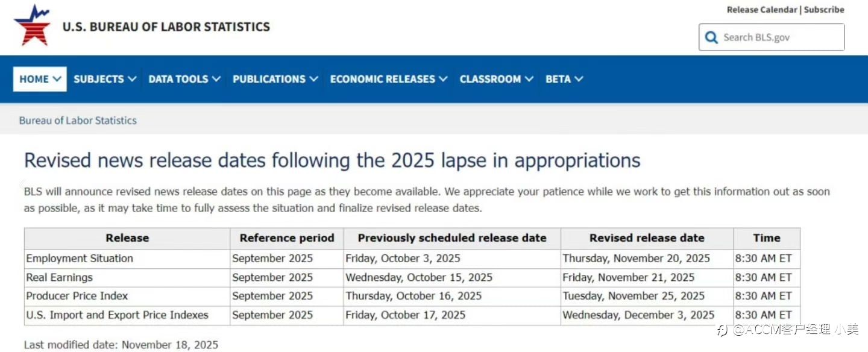The image size is (868, 352).
Task: Click the page heading about revised release dates
Action: coord(332,160)
